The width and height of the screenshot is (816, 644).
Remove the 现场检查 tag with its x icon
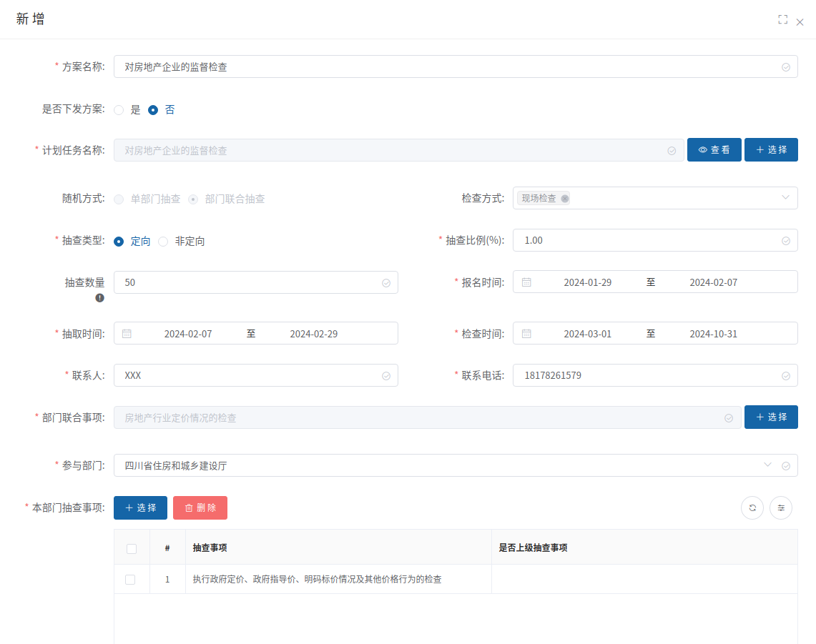click(565, 199)
